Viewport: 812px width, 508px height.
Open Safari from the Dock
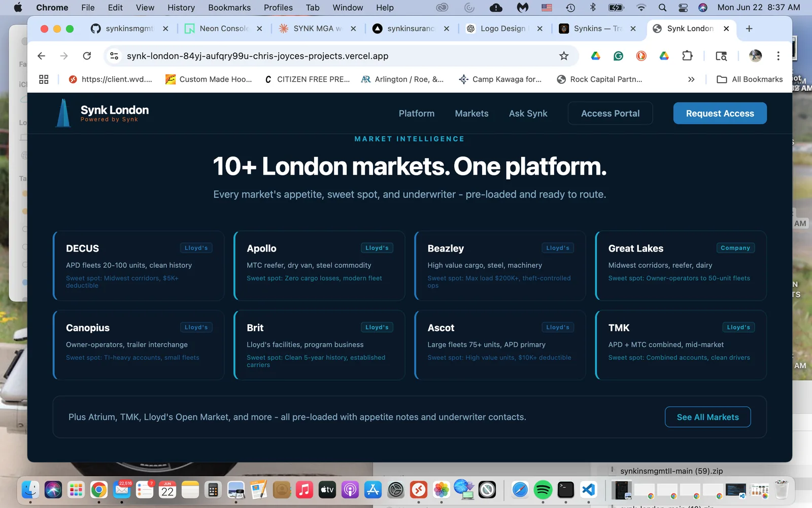click(520, 490)
